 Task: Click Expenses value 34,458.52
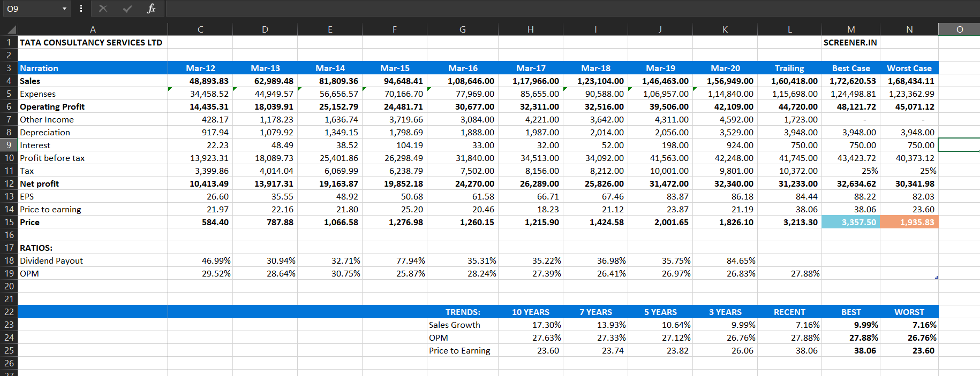(x=200, y=94)
